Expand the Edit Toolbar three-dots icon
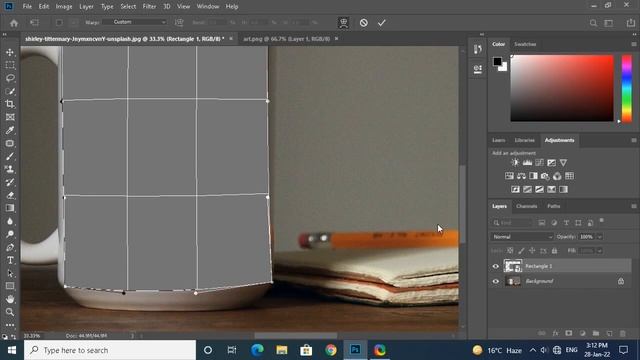Viewport: 640px width, 360px height. (10, 325)
